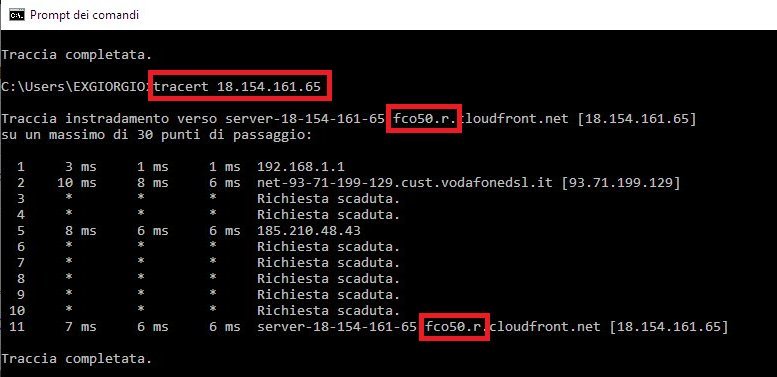Click the 'C:\Users\EXGIORGIO' prompt path
Image resolution: width=777 pixels, height=377 pixels.
coord(73,87)
